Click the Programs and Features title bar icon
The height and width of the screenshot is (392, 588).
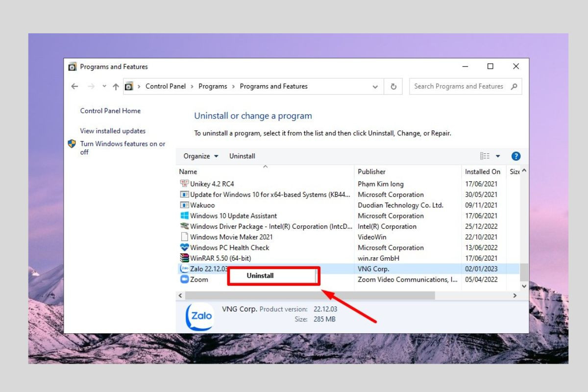click(x=73, y=67)
